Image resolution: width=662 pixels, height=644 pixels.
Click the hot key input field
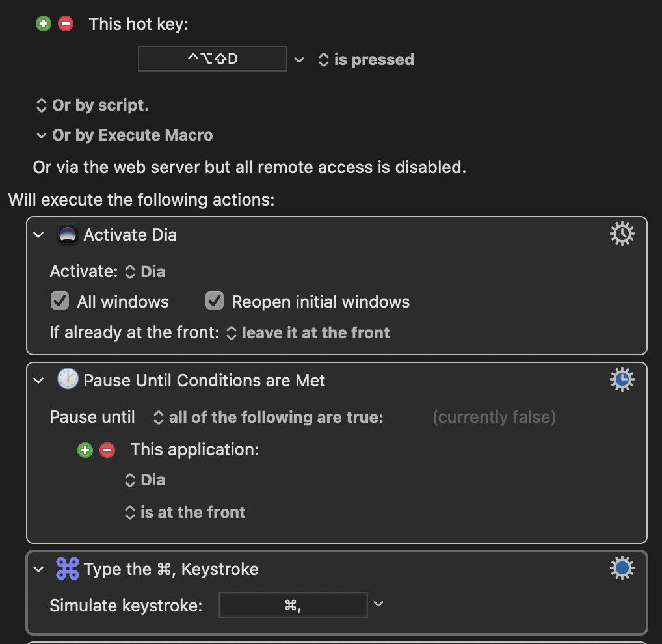click(213, 59)
